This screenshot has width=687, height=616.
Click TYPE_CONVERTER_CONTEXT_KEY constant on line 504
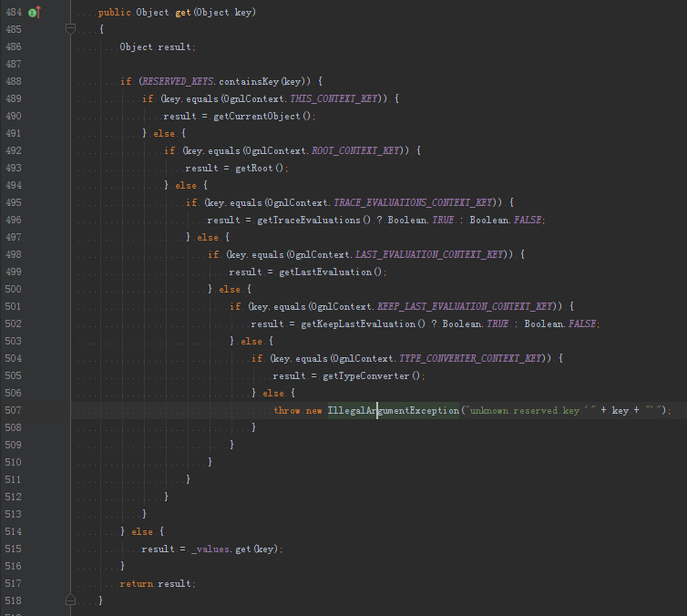tap(470, 358)
